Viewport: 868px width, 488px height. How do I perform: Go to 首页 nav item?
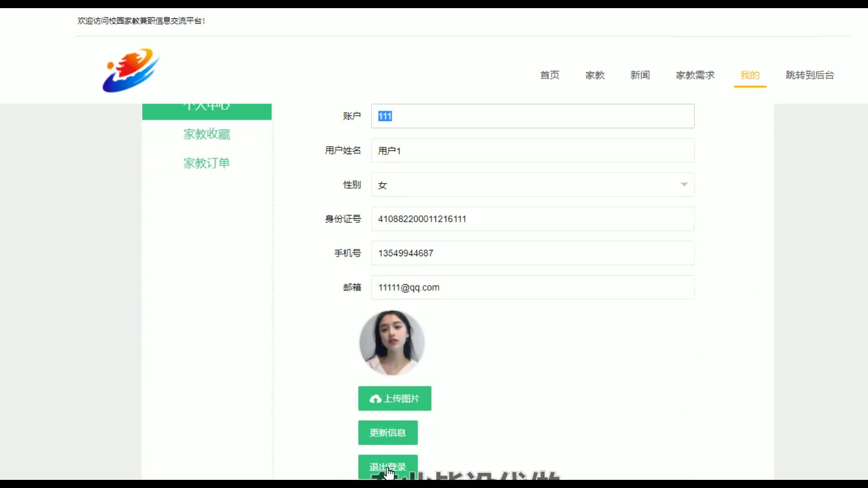[x=549, y=75]
